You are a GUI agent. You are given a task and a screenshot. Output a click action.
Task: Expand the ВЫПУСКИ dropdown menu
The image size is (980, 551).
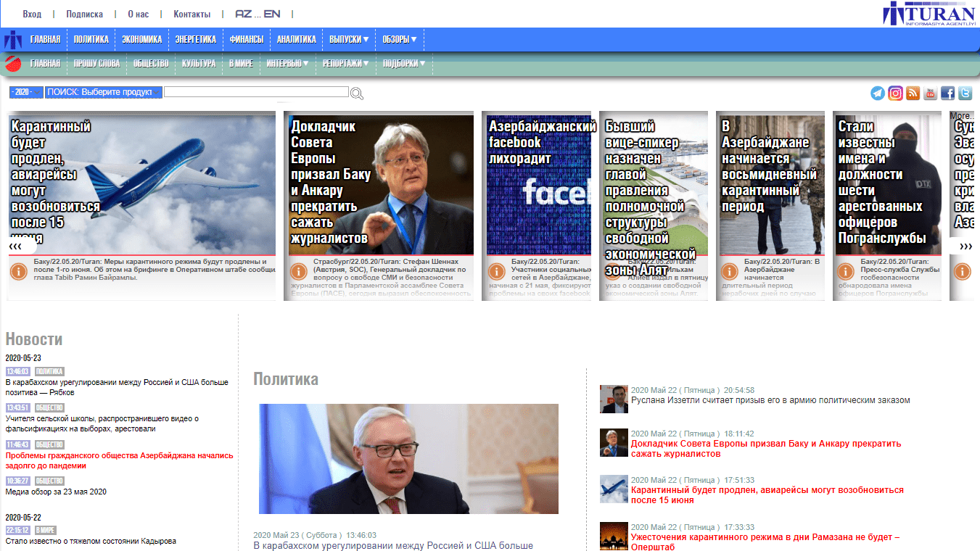pos(349,39)
